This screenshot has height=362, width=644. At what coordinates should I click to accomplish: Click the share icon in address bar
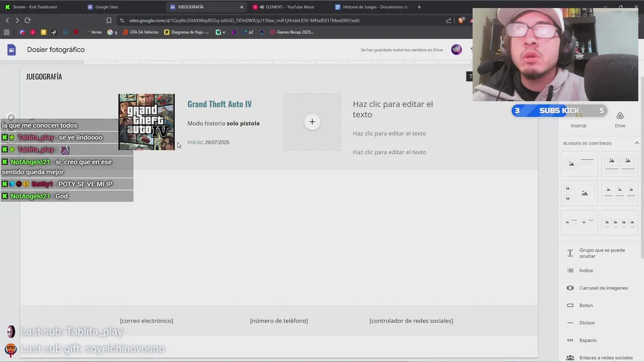point(449,21)
